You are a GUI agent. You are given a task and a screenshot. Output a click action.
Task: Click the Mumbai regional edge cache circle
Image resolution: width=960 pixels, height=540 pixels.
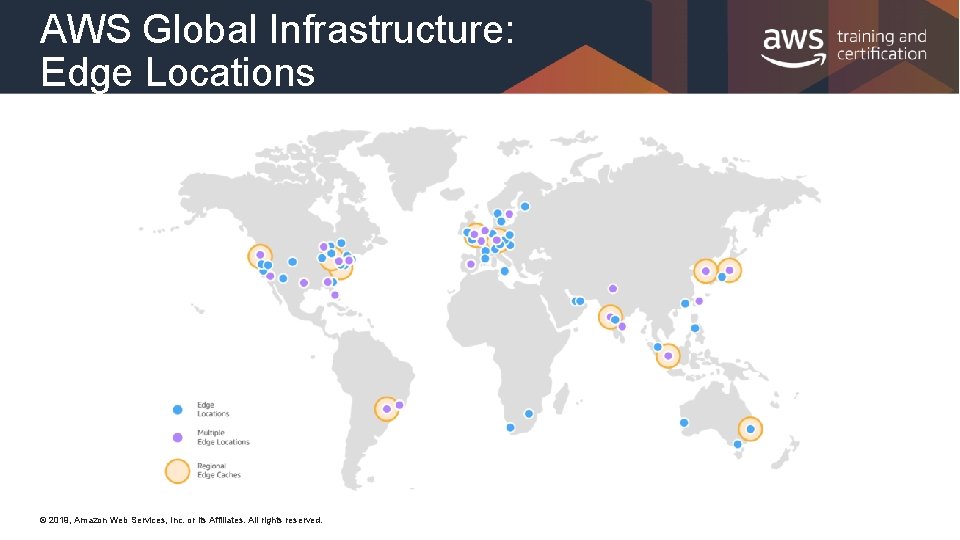tap(610, 317)
